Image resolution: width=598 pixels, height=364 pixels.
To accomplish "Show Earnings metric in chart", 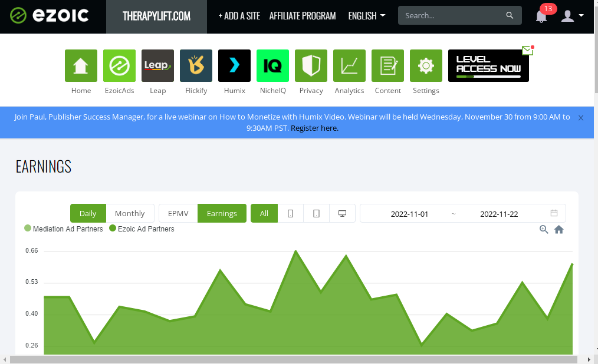I will (x=222, y=213).
